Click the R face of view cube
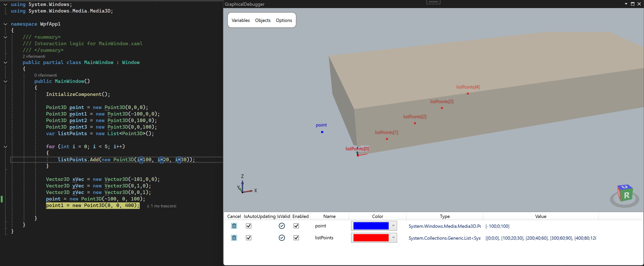644x266 pixels. click(x=627, y=195)
